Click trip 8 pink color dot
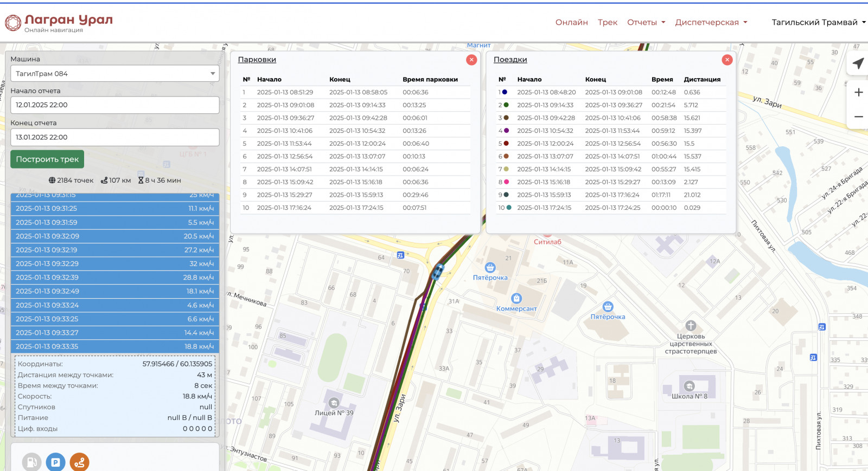Screen dimensions: 868x471 pos(506,182)
